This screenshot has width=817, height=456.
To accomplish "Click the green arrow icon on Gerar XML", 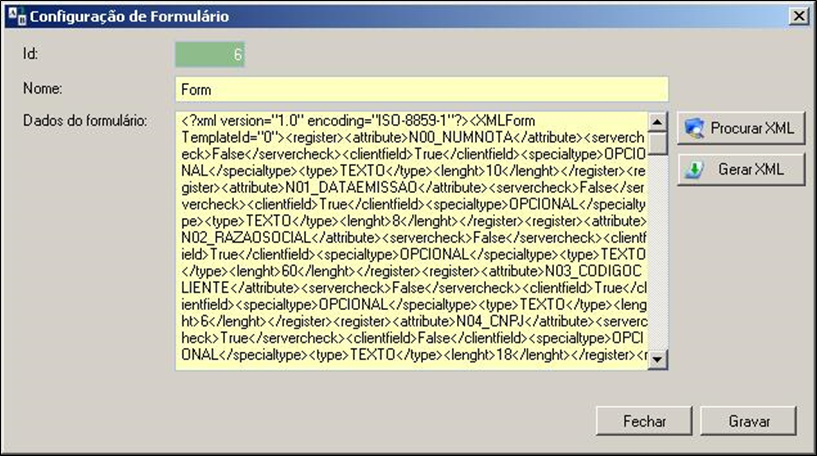I will (693, 169).
